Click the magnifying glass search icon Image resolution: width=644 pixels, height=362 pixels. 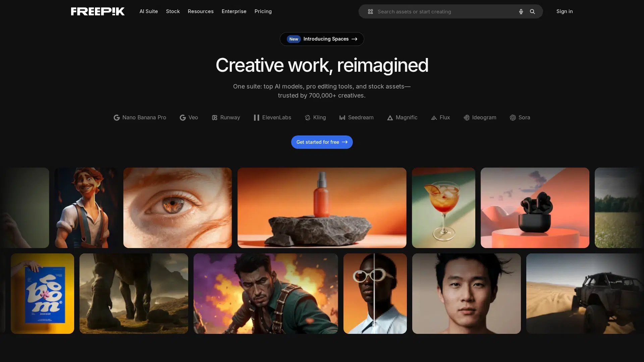(x=532, y=12)
